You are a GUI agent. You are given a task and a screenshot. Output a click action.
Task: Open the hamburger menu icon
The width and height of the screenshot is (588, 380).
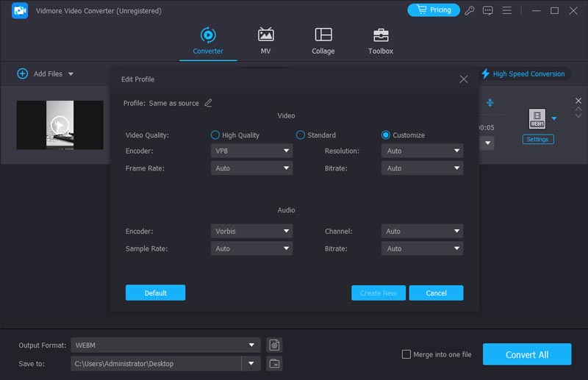506,10
